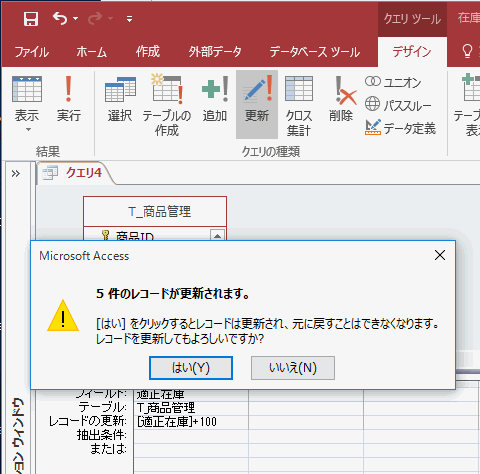
Task: Select the パススルー query option
Action: coord(398,105)
